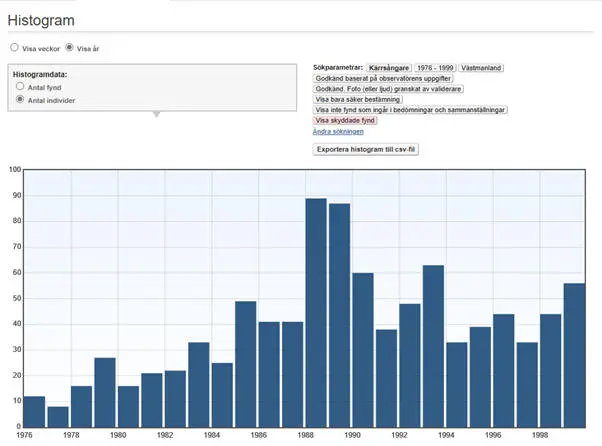Screen dimensions: 602x446
Task: Click the 'Histogram' page heading
Action: [42, 20]
